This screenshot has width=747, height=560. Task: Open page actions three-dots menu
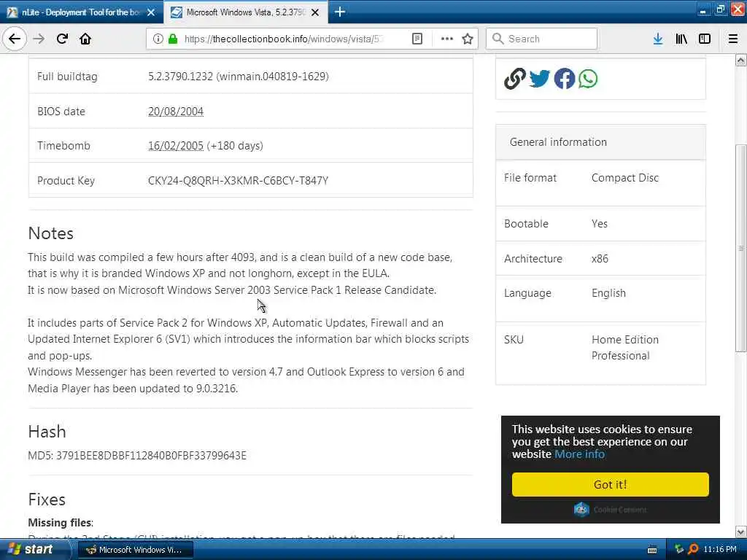(x=447, y=39)
